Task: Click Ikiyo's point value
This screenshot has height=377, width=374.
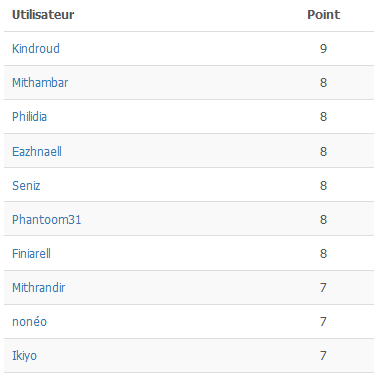Action: (323, 356)
